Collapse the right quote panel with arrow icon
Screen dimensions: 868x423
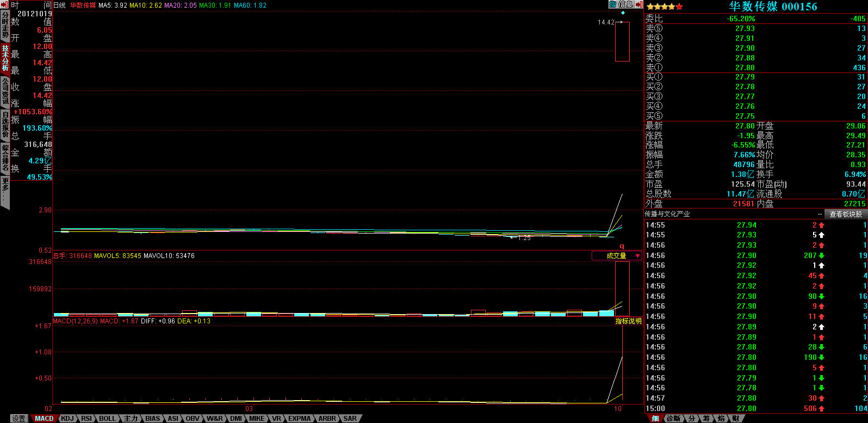(638, 4)
